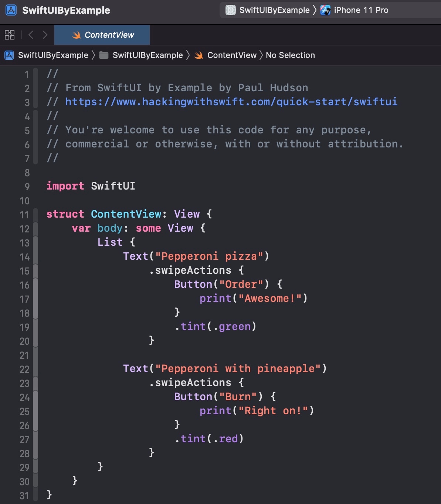
Task: Click the Swift file icon in the jump bar
Action: [x=199, y=55]
